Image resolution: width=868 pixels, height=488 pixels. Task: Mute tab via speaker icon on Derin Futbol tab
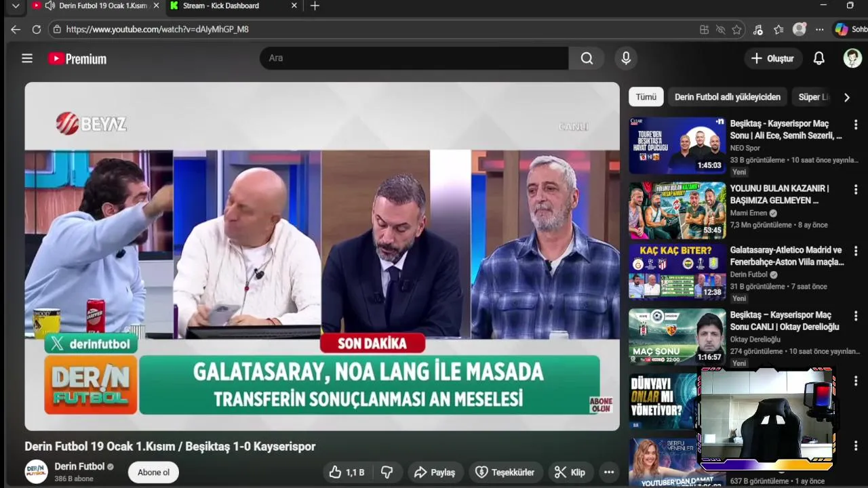(x=50, y=5)
